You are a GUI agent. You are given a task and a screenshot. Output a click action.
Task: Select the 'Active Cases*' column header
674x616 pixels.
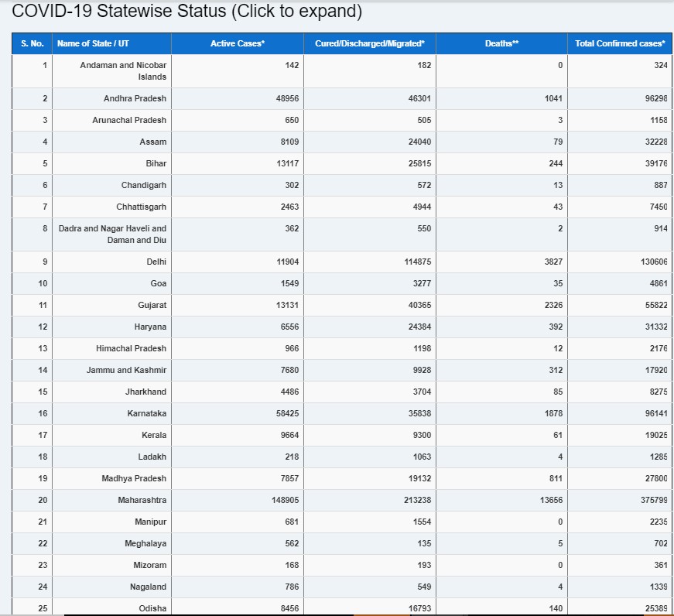tap(238, 43)
